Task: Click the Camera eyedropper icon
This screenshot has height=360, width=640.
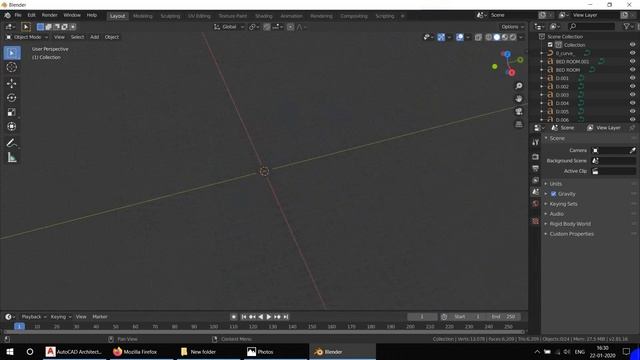Action: coord(633,151)
